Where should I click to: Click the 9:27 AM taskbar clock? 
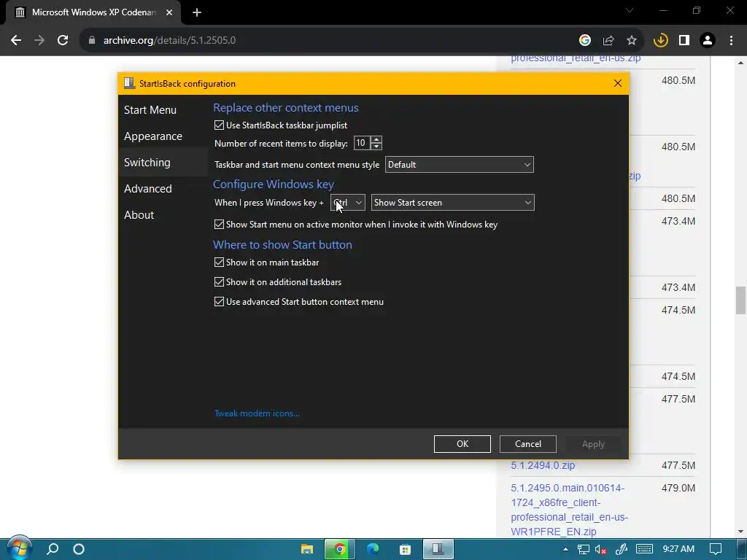tap(678, 549)
